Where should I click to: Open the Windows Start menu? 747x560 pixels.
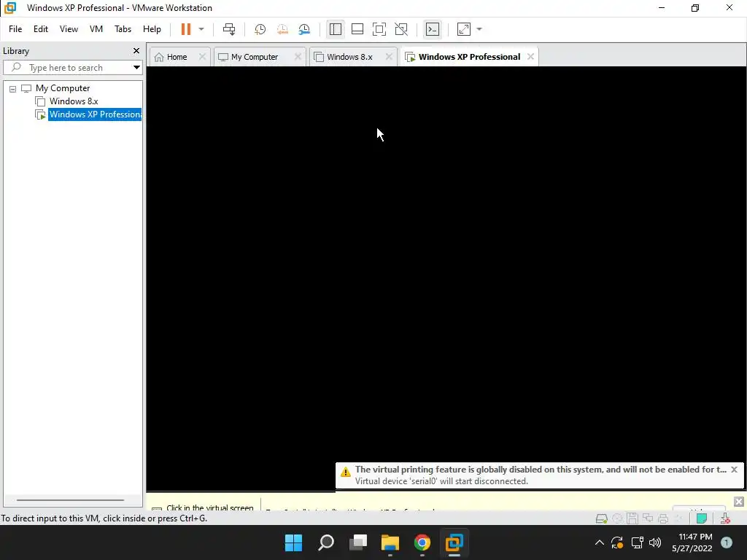pos(293,542)
